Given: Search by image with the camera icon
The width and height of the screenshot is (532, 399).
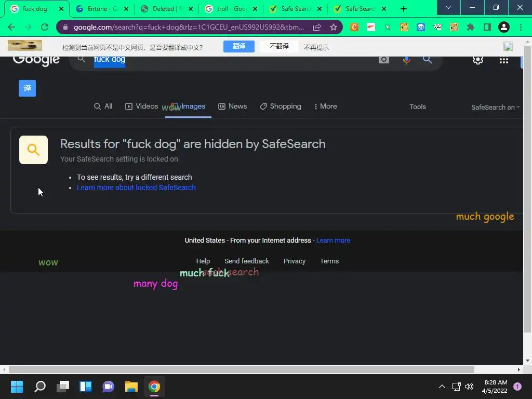Looking at the screenshot, I should 384,60.
